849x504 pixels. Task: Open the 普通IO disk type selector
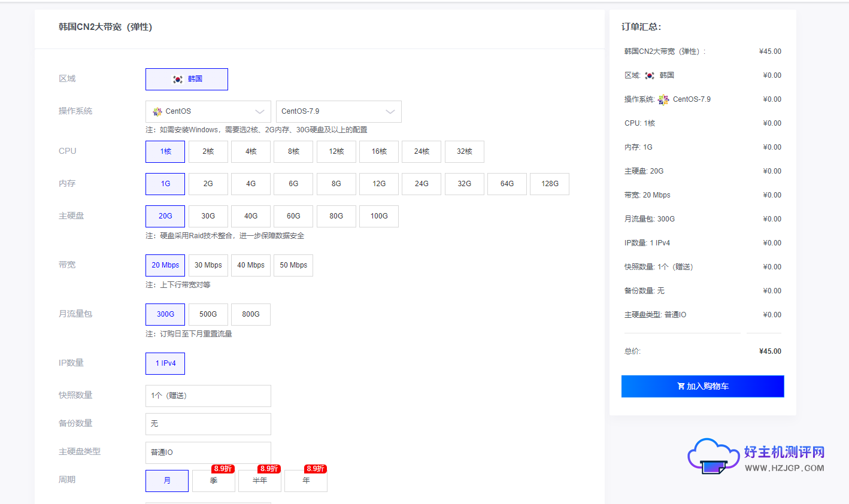(208, 452)
